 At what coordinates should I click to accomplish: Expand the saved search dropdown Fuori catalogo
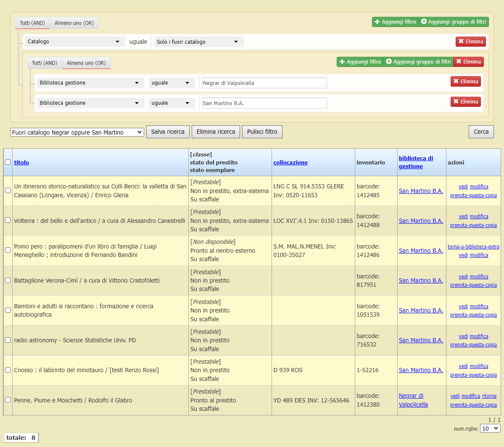click(77, 132)
